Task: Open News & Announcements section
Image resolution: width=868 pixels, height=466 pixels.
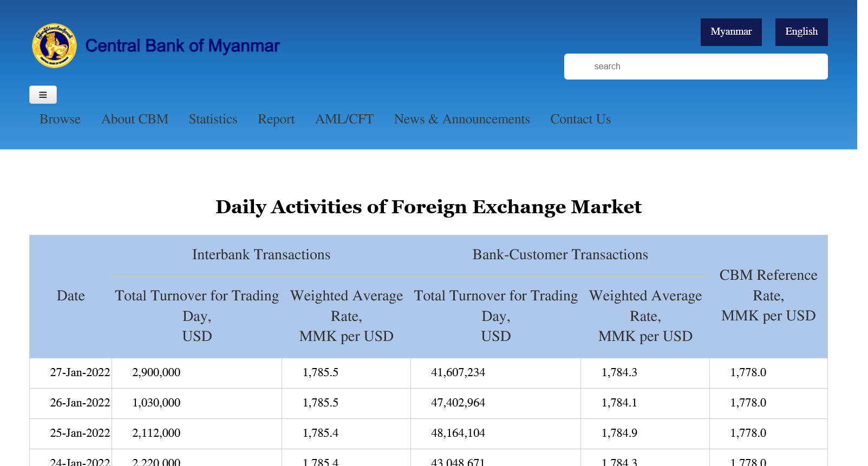Action: (x=462, y=120)
